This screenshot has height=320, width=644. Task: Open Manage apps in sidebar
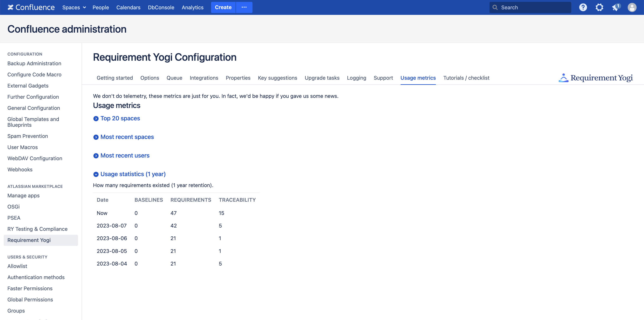coord(24,195)
